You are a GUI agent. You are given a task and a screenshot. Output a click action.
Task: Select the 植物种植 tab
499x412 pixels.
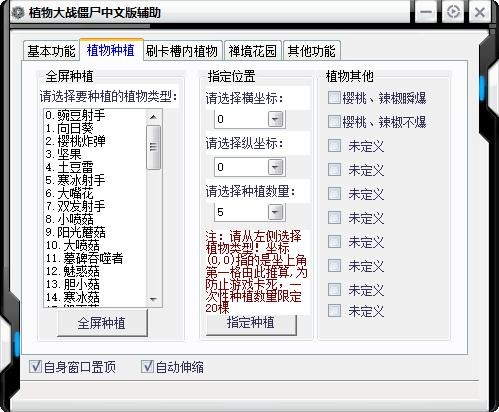(x=111, y=50)
